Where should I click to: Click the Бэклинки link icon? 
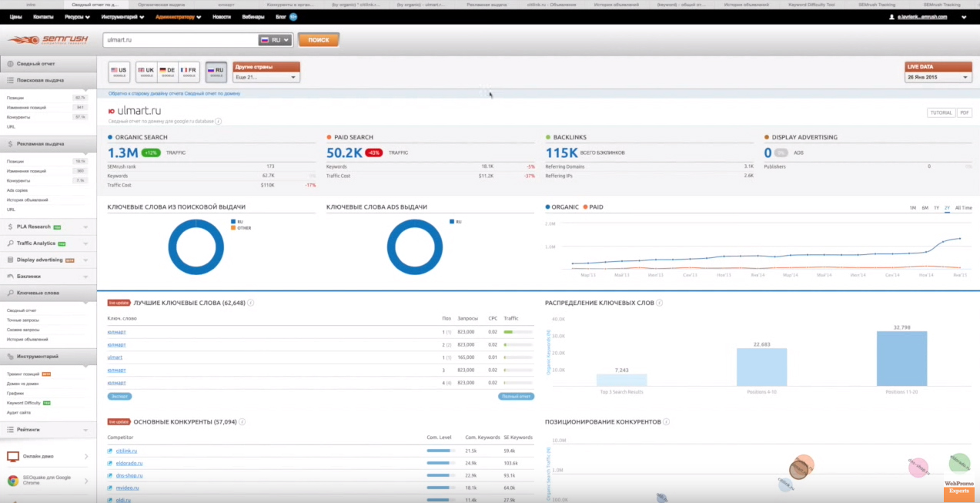point(11,276)
